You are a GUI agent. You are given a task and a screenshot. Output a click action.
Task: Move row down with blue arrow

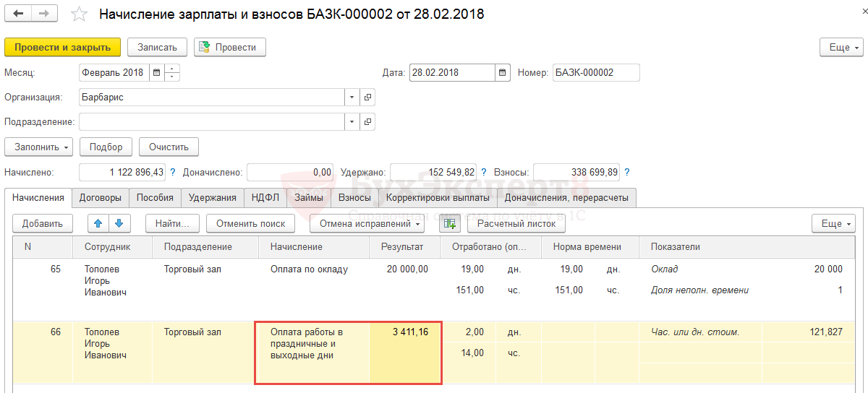119,223
